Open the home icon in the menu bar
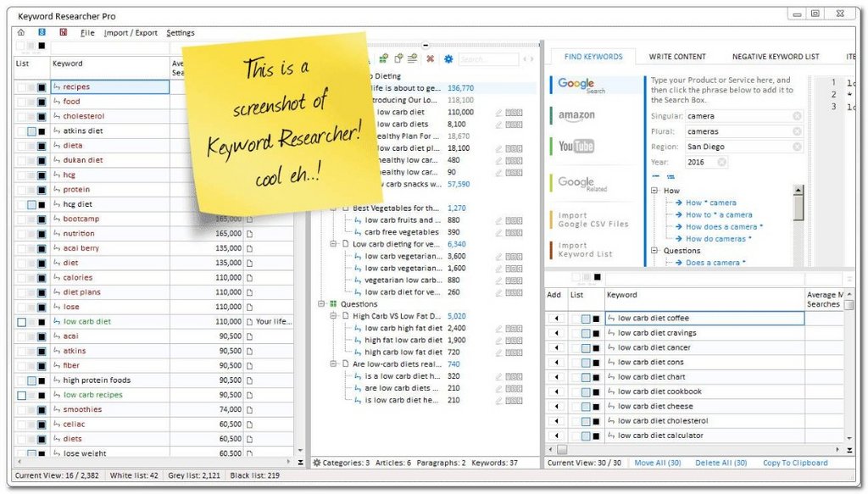The height and width of the screenshot is (494, 868). tap(21, 32)
